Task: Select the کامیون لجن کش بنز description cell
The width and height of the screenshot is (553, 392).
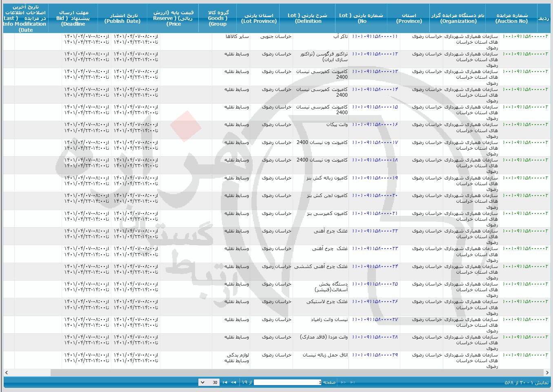Action: pyautogui.click(x=321, y=201)
